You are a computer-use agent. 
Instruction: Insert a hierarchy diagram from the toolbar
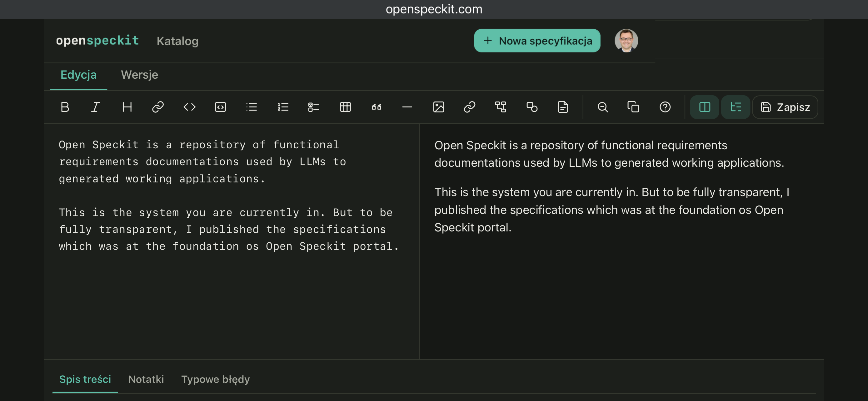[x=501, y=107]
